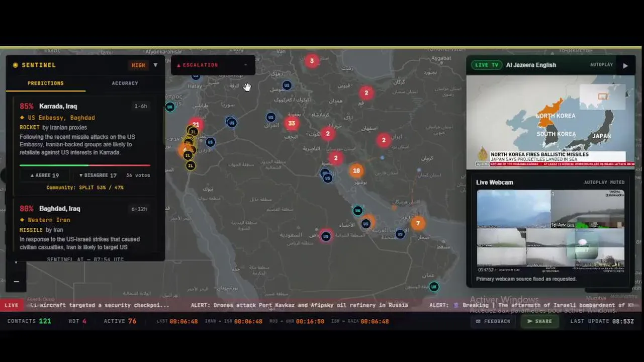This screenshot has width=644, height=362.
Task: Click the 'Al Jazeera English' channel title
Action: click(x=531, y=65)
